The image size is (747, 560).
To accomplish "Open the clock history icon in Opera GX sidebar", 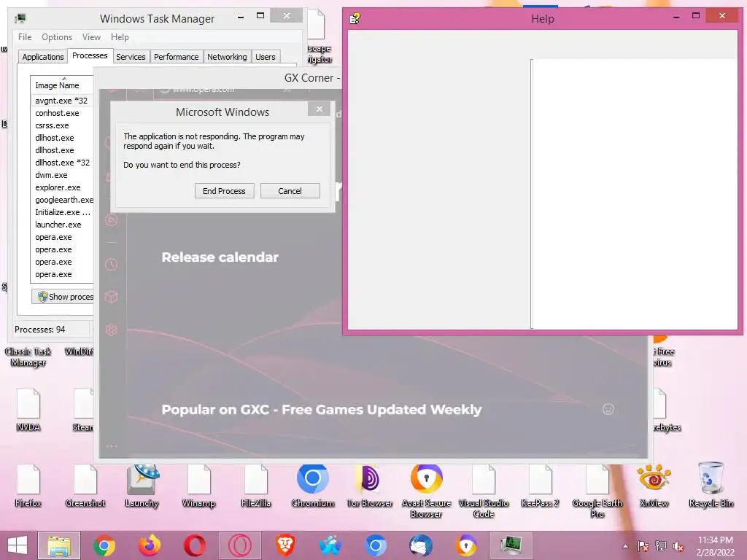I will (x=112, y=264).
